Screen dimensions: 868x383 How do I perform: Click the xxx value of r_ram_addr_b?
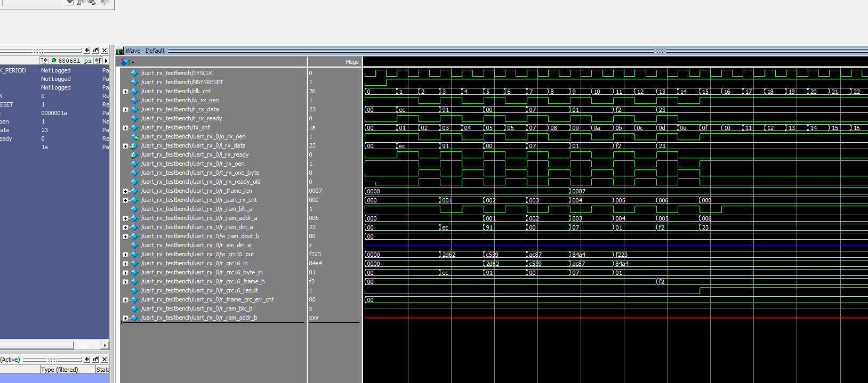point(314,317)
